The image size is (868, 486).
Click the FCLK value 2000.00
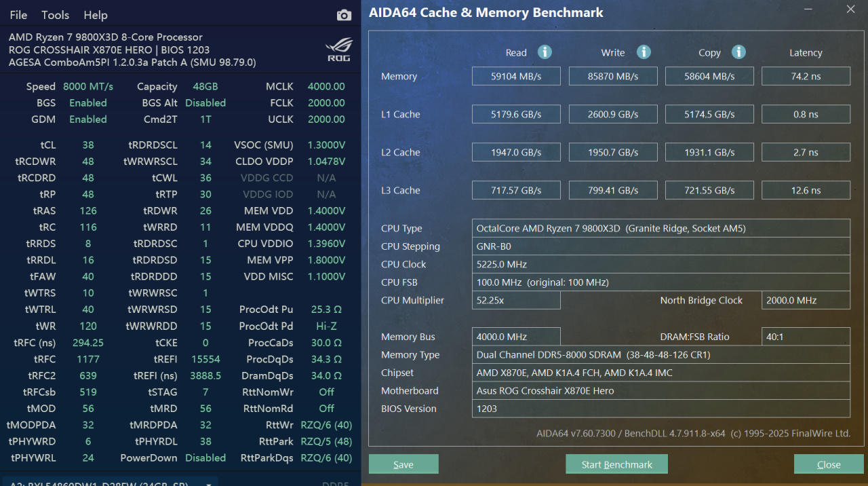pos(326,102)
